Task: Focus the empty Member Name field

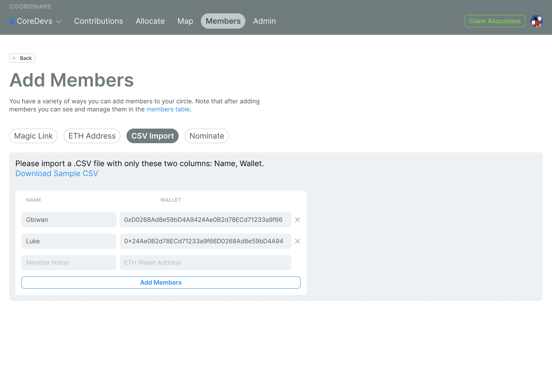Action: point(69,262)
